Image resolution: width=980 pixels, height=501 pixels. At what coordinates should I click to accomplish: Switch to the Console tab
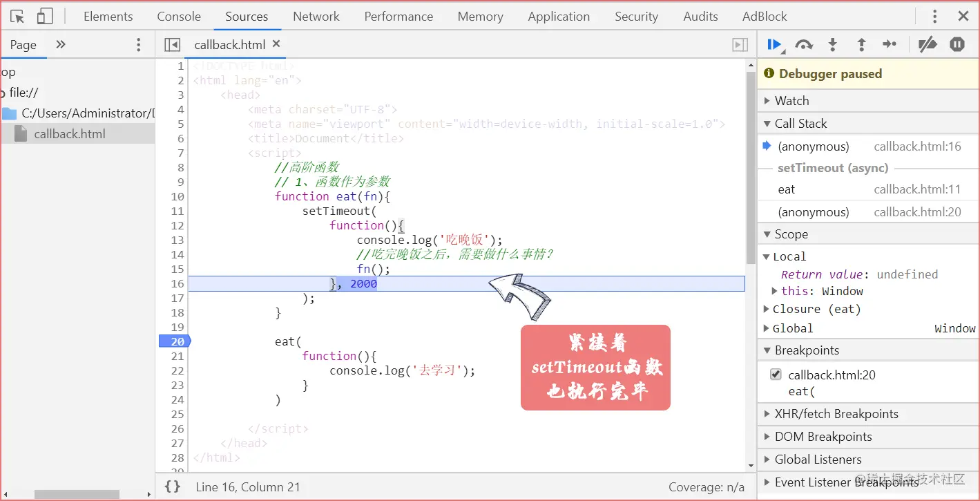point(179,17)
